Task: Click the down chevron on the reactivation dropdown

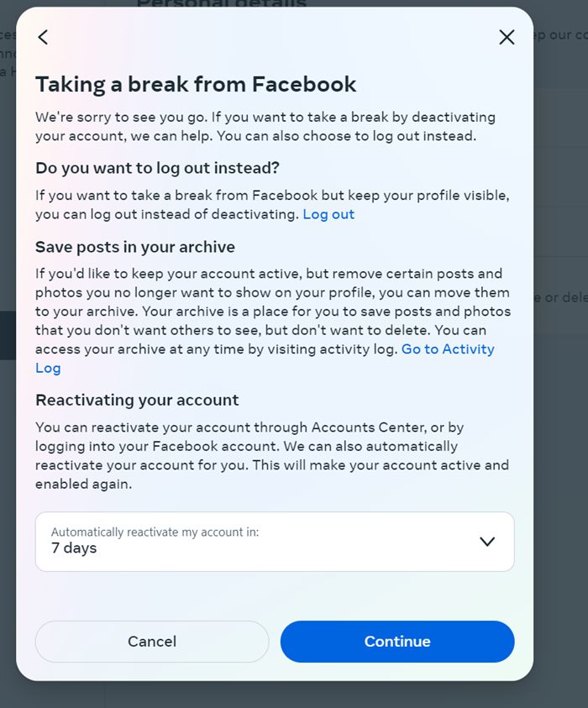Action: [486, 542]
